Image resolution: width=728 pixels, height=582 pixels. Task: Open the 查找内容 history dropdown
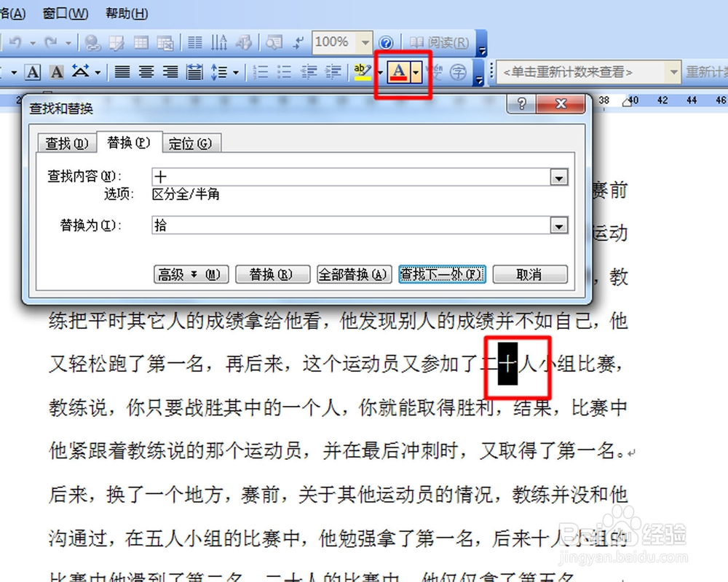point(559,178)
